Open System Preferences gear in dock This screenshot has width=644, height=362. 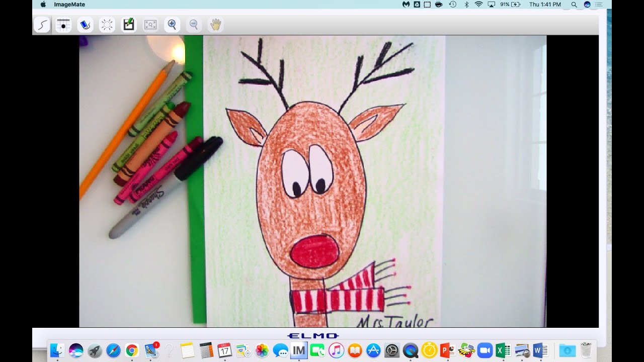[x=392, y=350]
